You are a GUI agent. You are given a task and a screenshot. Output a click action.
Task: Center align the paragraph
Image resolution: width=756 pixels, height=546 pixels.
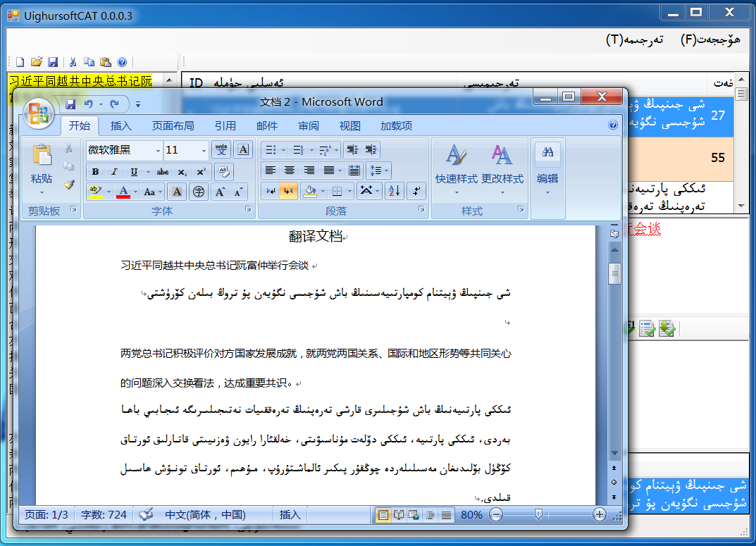pos(290,170)
